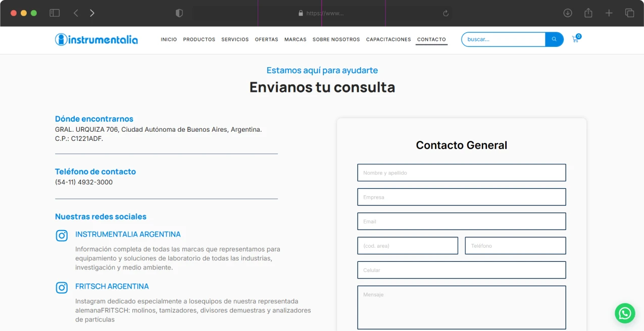Toggle the browser sidebar icon
The height and width of the screenshot is (331, 644).
coord(55,13)
